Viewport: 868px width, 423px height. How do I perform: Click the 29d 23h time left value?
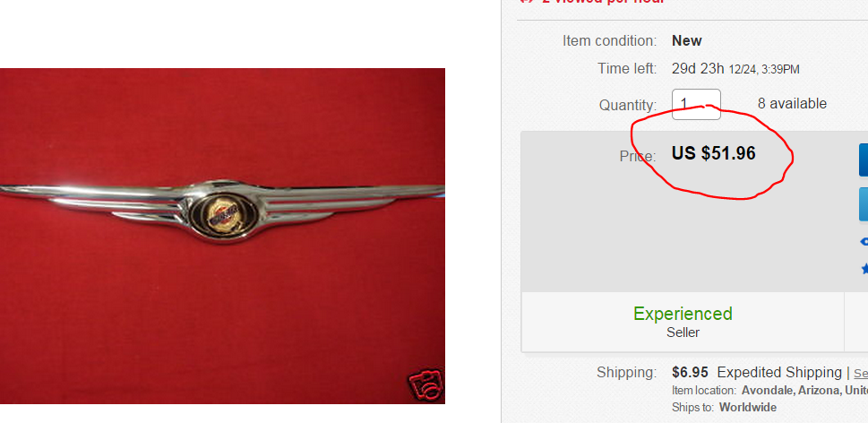698,69
